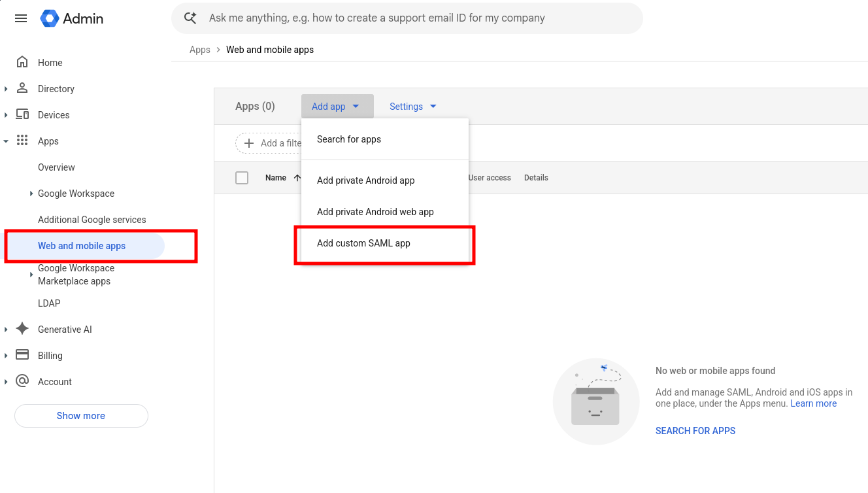This screenshot has width=868, height=493.
Task: Click the Name column header
Action: click(x=276, y=178)
